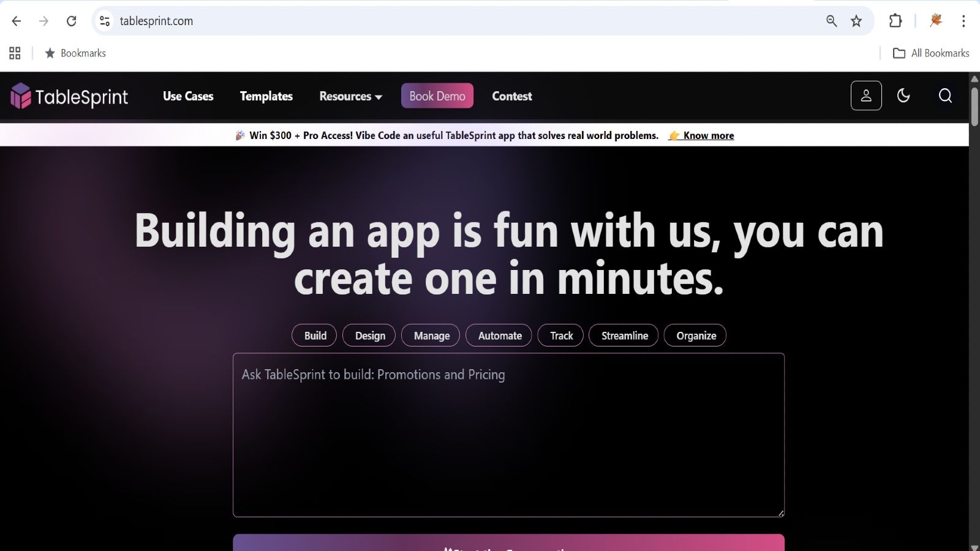This screenshot has height=551, width=980.
Task: Select the Track chip
Action: pos(560,335)
